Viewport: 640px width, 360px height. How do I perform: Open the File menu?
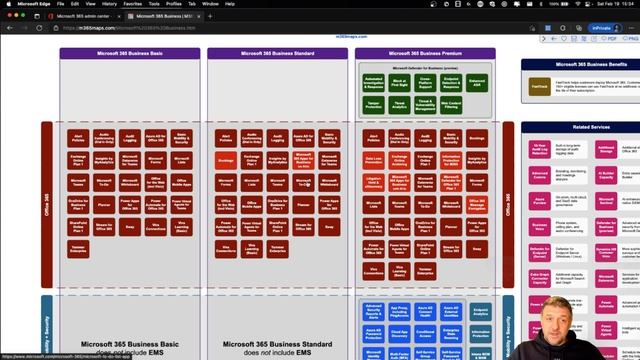click(60, 4)
